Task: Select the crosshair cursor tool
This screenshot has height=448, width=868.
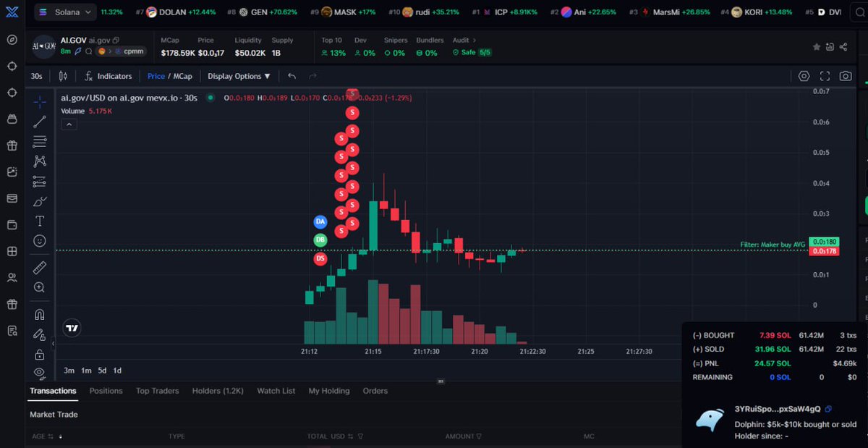Action: point(40,102)
